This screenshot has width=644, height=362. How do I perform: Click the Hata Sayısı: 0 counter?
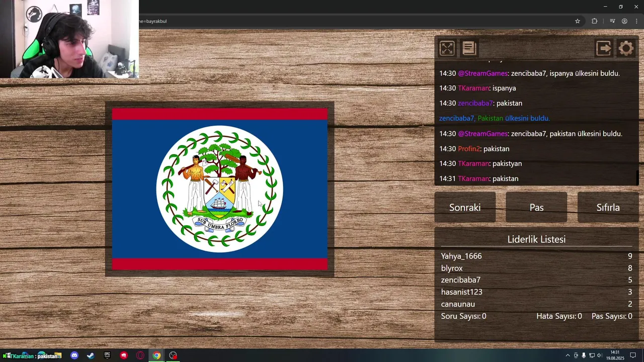coord(559,316)
